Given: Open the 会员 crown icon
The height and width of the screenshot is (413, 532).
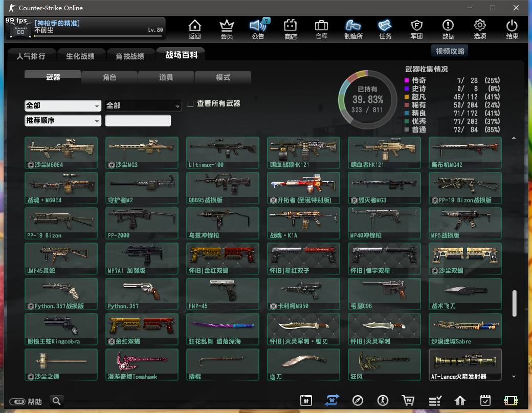Looking at the screenshot, I should point(227,29).
